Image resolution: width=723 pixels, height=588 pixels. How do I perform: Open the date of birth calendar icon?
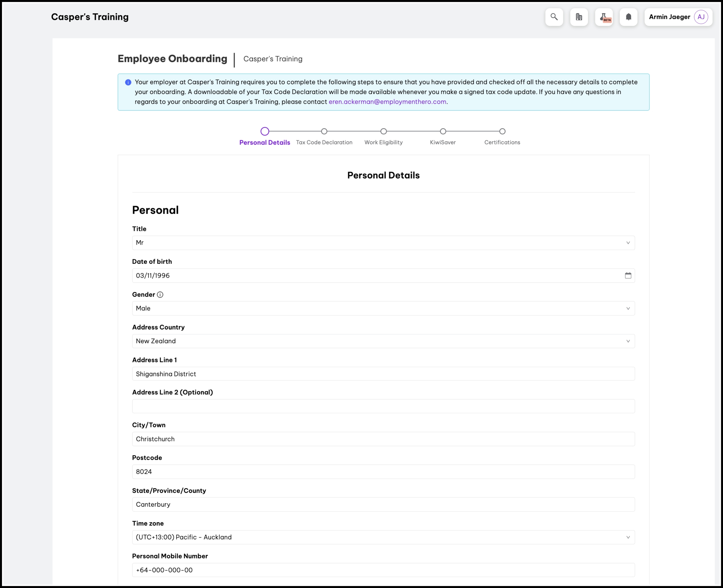pyautogui.click(x=628, y=275)
